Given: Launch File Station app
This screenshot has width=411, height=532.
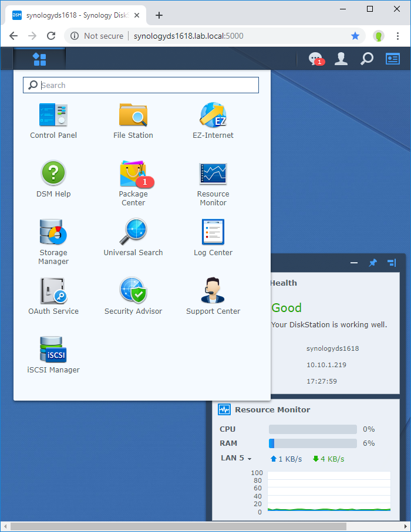Looking at the screenshot, I should (133, 121).
